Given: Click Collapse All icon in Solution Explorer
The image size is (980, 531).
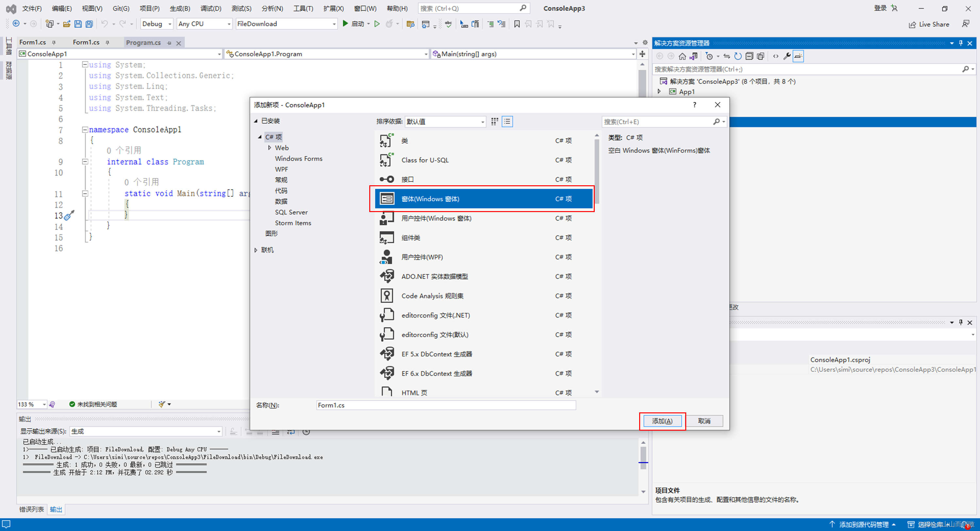Looking at the screenshot, I should click(749, 56).
